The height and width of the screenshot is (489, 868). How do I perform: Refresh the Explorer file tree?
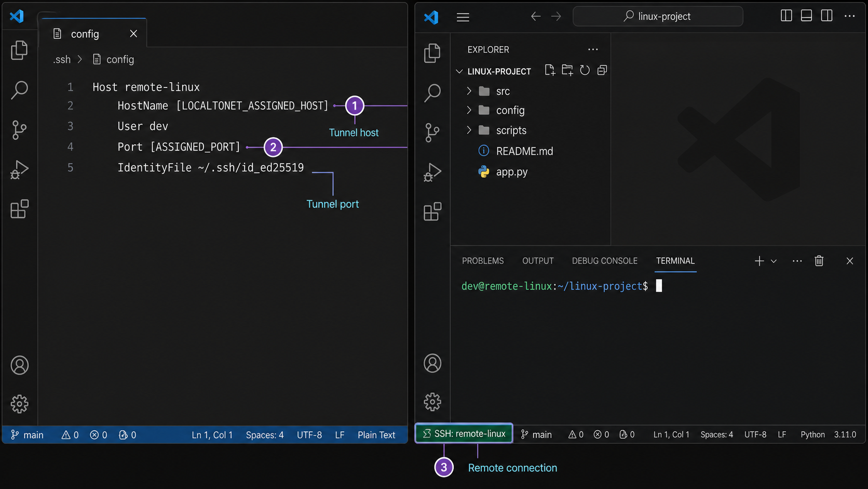(585, 70)
